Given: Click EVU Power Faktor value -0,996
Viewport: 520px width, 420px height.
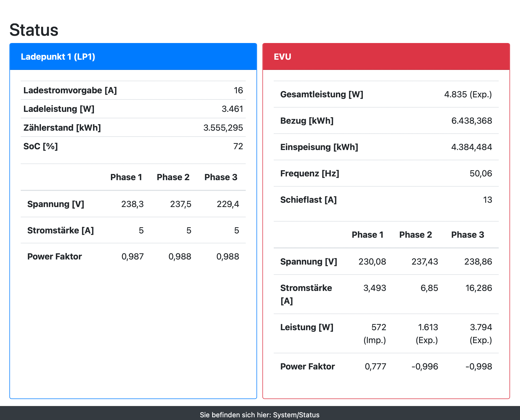Looking at the screenshot, I should click(425, 366).
